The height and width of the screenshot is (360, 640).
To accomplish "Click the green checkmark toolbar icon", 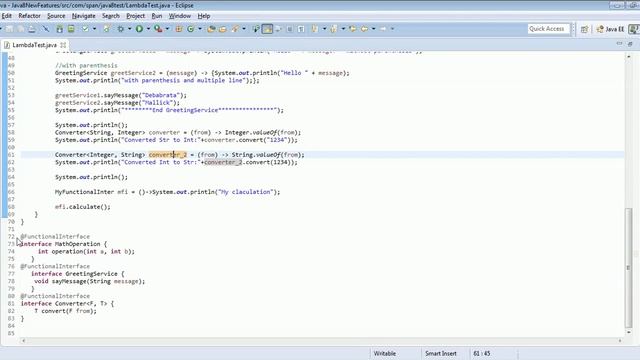I will pyautogui.click(x=85, y=29).
